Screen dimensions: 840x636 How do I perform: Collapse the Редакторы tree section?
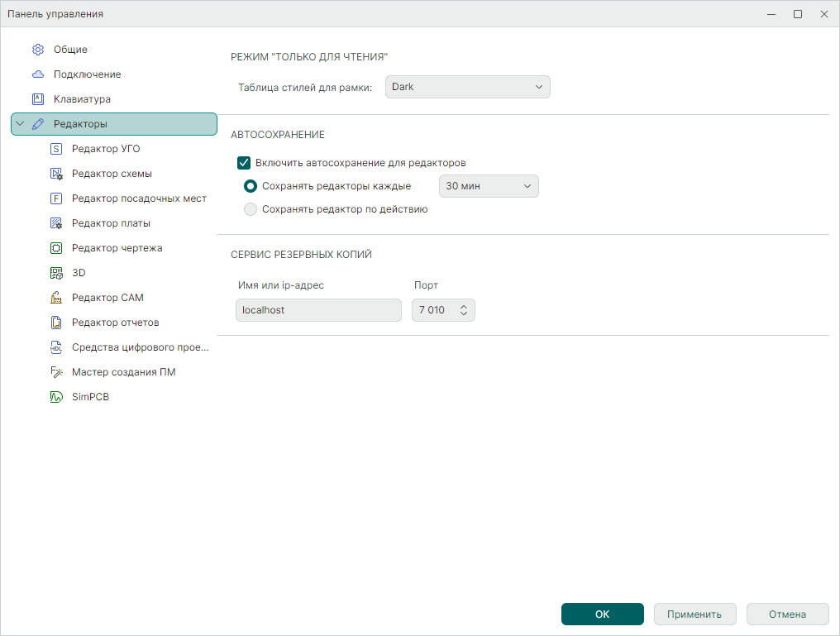[x=20, y=124]
